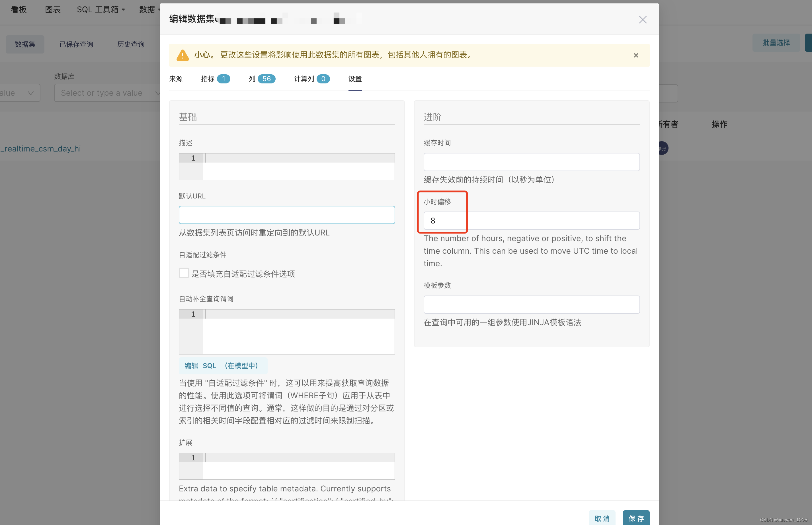Viewport: 812px width, 525px height.
Task: Click 编辑 SQL（在模型中）button
Action: click(223, 366)
